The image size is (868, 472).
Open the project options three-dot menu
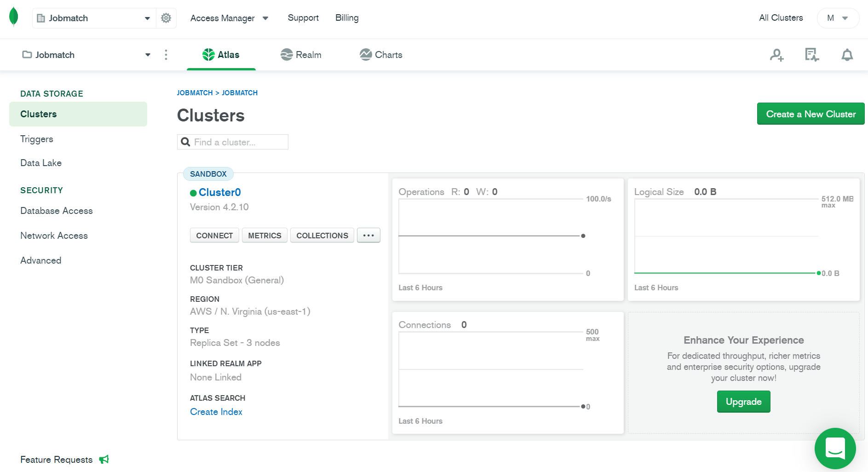(x=166, y=55)
